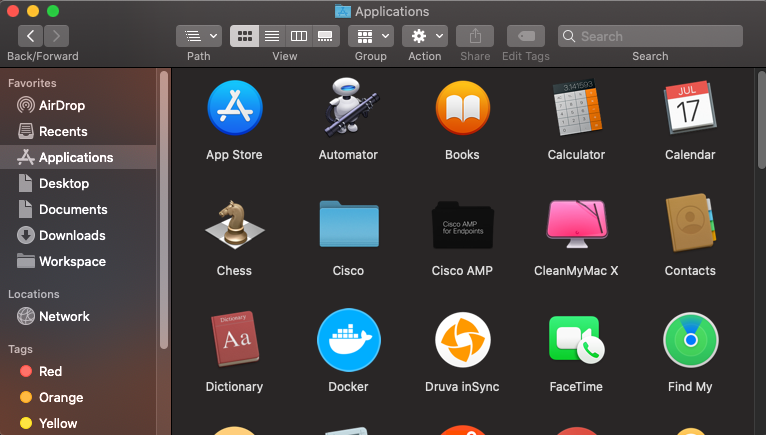The height and width of the screenshot is (435, 766).
Task: Open AirDrop in the sidebar
Action: click(78, 105)
